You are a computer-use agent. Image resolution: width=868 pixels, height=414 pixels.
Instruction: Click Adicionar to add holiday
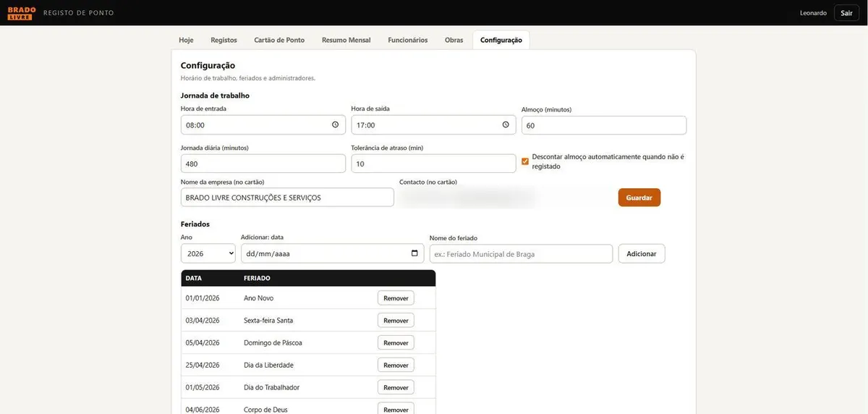642,253
